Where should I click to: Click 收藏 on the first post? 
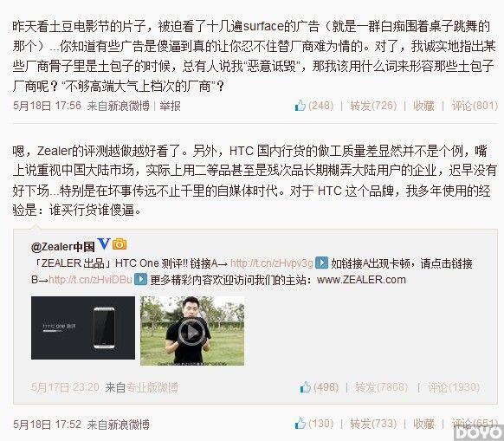pos(423,106)
